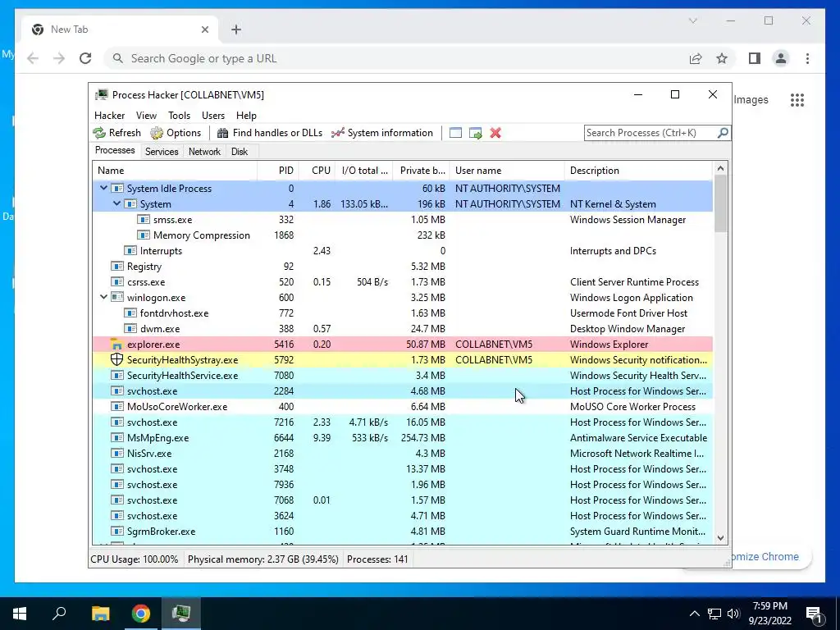Sort by the Private bytes column header
This screenshot has height=630, width=840.
[x=421, y=171]
